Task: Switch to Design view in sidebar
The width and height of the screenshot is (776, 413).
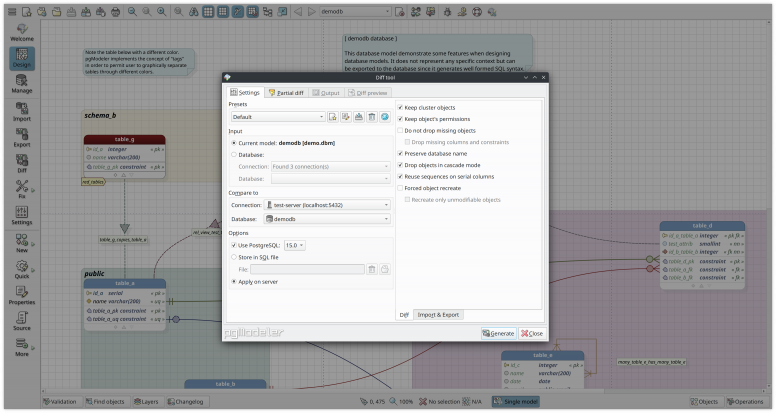Action: pyautogui.click(x=22, y=58)
